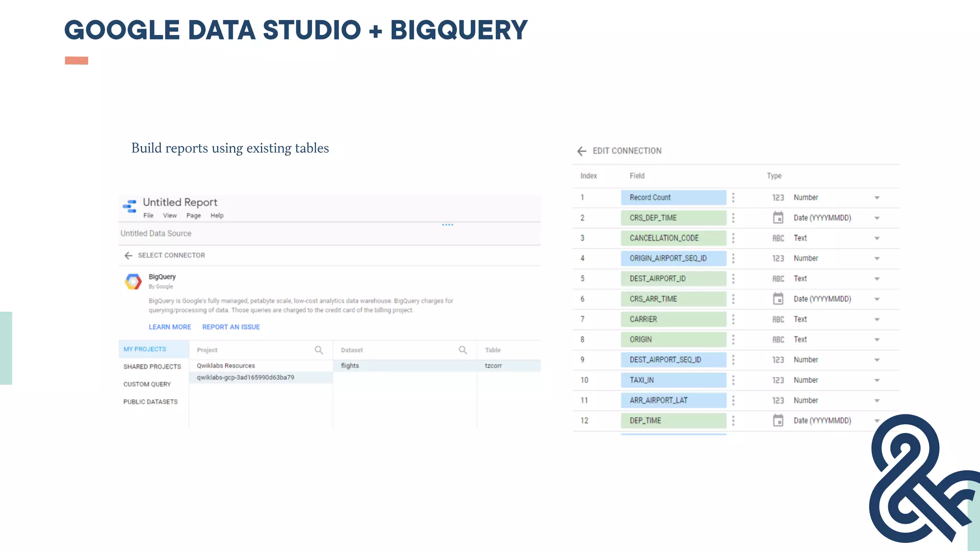Click ABC type icon for CANCELLATION_CODE
The width and height of the screenshot is (980, 551).
[778, 238]
